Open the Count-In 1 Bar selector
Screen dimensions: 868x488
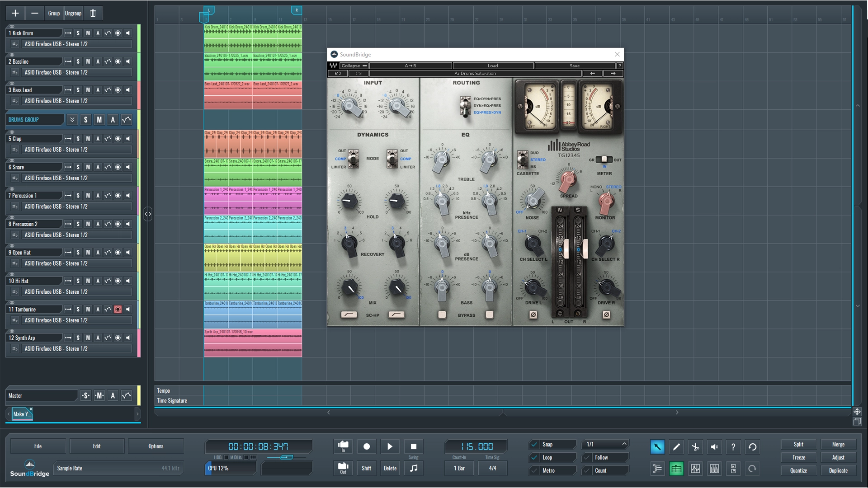pos(459,468)
